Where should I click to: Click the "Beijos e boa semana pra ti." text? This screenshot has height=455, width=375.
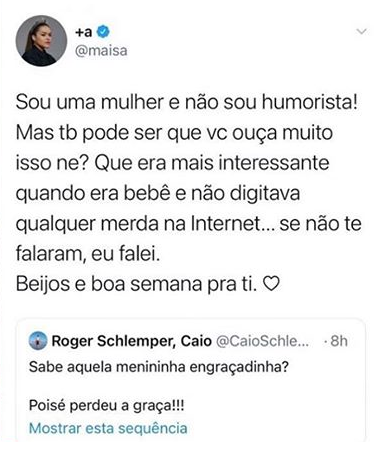[x=137, y=284]
